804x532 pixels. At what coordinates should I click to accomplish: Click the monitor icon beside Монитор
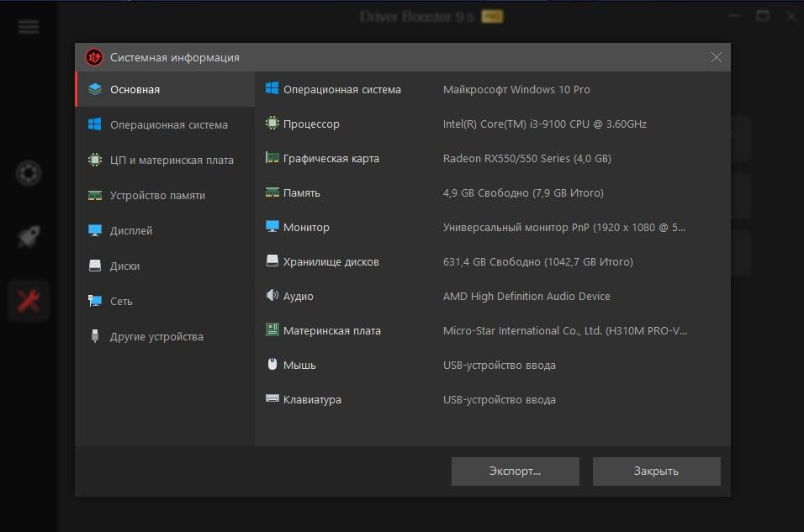(x=272, y=226)
